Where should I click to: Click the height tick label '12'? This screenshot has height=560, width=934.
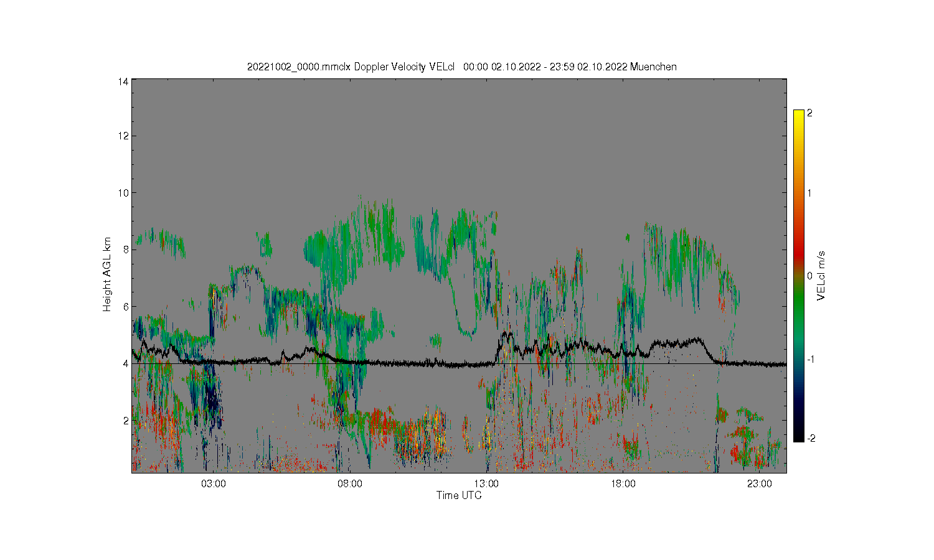124,136
